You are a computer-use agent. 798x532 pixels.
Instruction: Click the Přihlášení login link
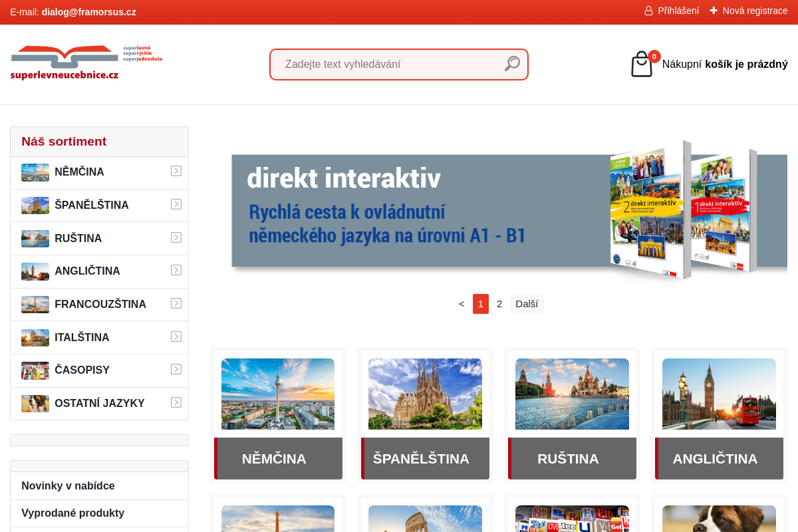[678, 11]
